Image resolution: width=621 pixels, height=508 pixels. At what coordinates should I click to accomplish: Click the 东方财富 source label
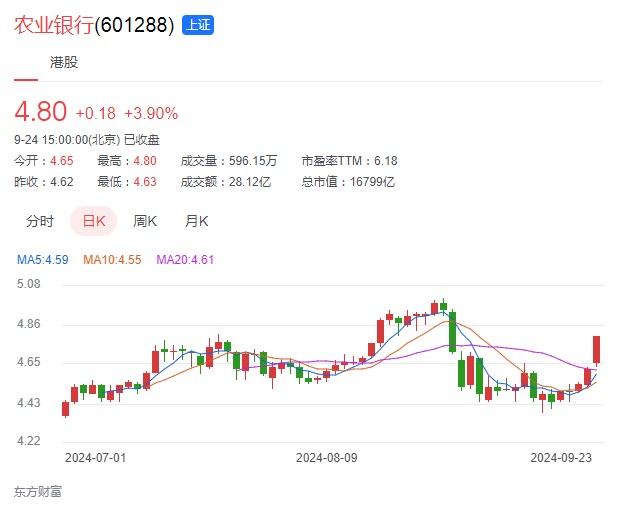coord(38,492)
